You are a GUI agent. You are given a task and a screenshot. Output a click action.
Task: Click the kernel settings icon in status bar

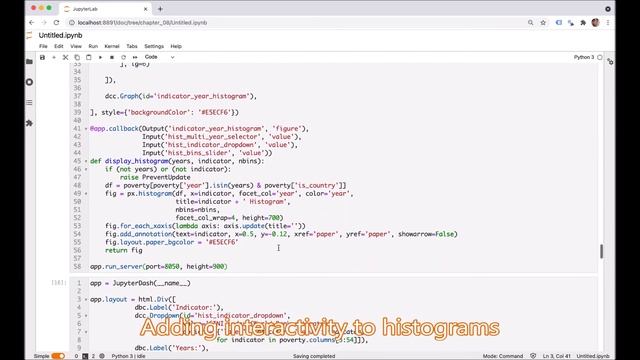pos(102,356)
